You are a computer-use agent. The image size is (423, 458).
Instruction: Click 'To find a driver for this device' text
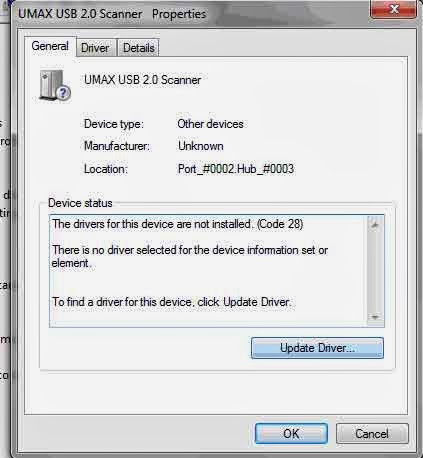coord(172,302)
